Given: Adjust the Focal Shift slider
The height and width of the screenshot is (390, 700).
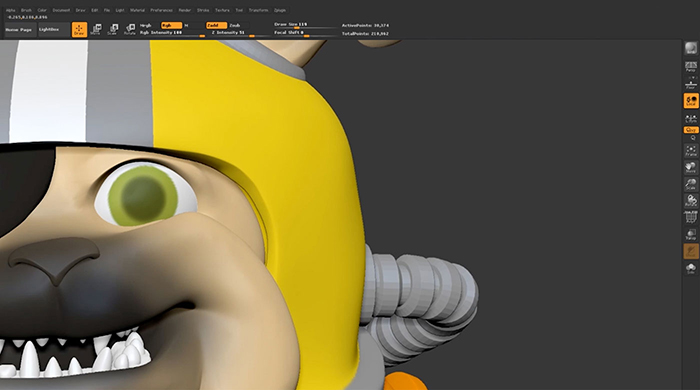Looking at the screenshot, I should pyautogui.click(x=305, y=33).
